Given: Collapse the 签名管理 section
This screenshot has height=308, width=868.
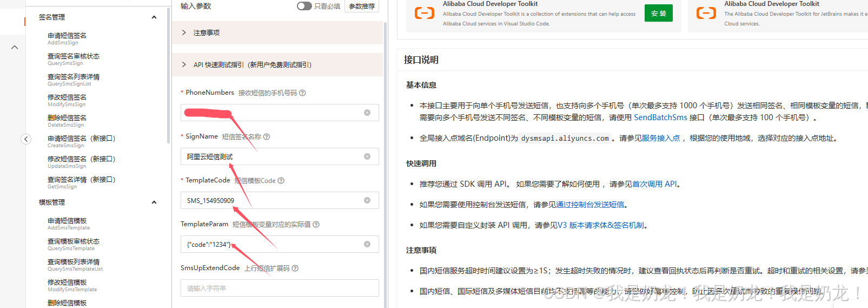Looking at the screenshot, I should click(x=154, y=17).
